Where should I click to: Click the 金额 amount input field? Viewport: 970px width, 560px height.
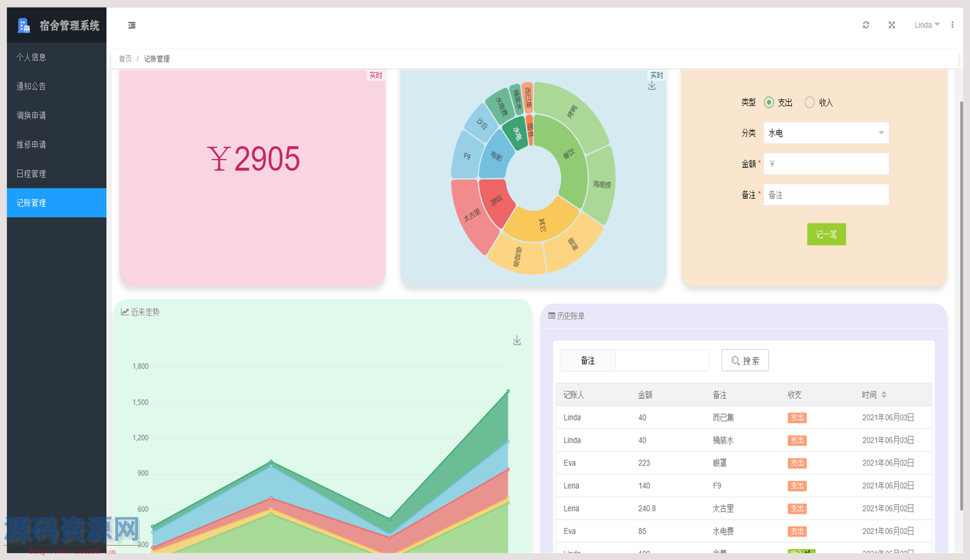pyautogui.click(x=826, y=164)
